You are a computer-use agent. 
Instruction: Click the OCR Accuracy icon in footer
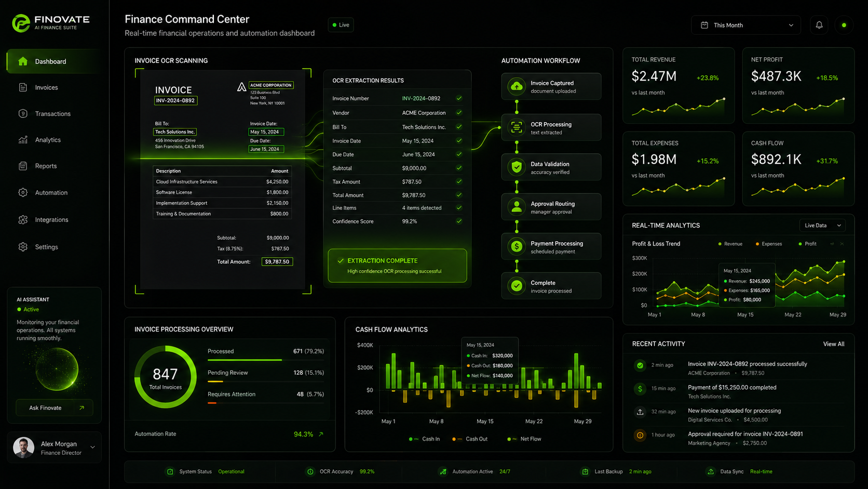point(310,471)
